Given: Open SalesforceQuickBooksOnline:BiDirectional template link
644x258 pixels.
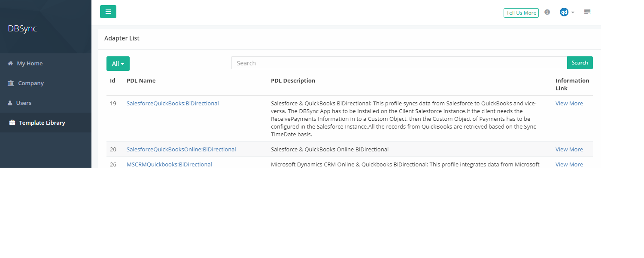Looking at the screenshot, I should click(181, 150).
